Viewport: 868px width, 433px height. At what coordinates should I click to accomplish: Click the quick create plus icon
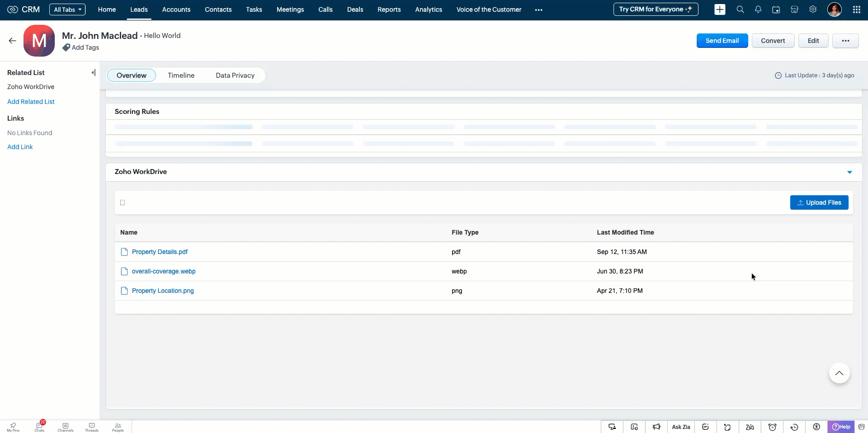(720, 9)
